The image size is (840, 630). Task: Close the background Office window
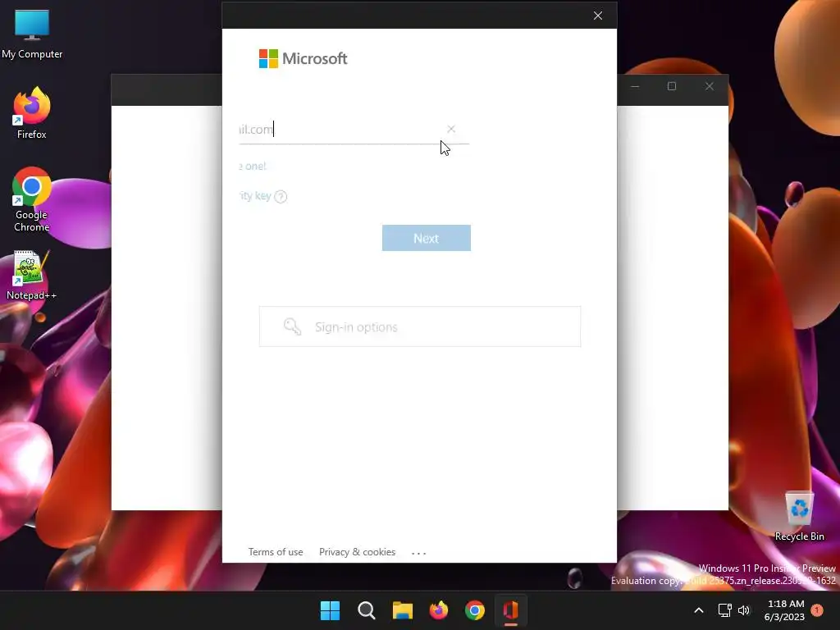pos(710,86)
